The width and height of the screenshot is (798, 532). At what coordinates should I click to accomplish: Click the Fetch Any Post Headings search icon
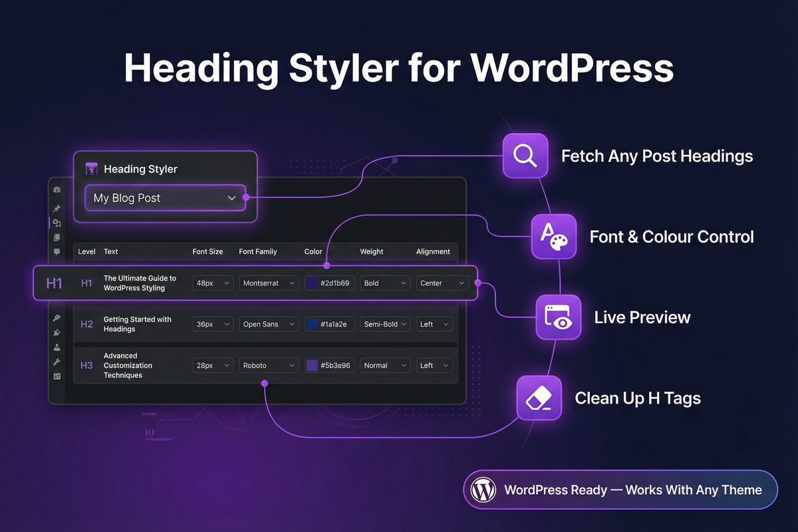pos(525,156)
